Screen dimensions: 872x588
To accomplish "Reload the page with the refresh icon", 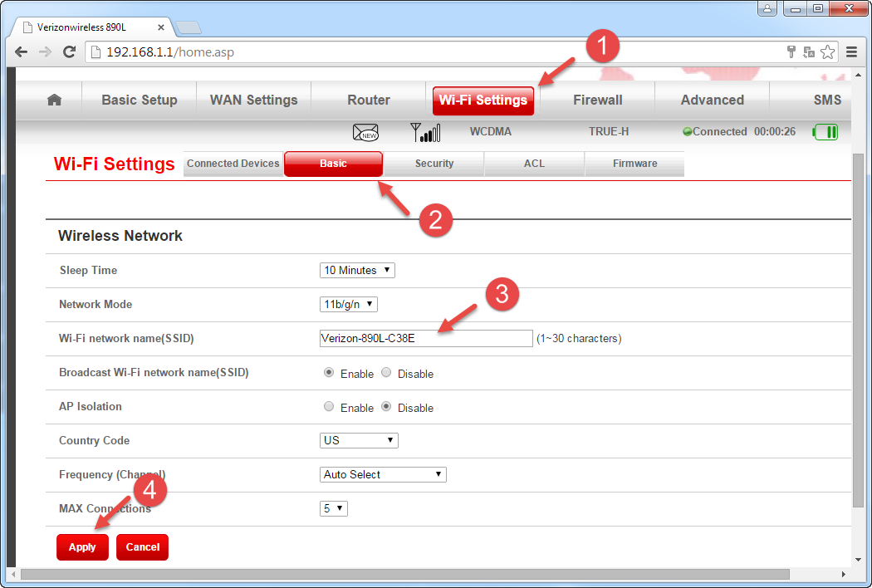I will 69,52.
